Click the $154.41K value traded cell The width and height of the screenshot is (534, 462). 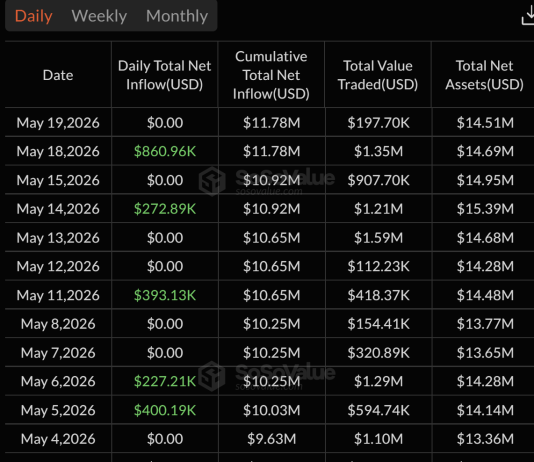(378, 324)
